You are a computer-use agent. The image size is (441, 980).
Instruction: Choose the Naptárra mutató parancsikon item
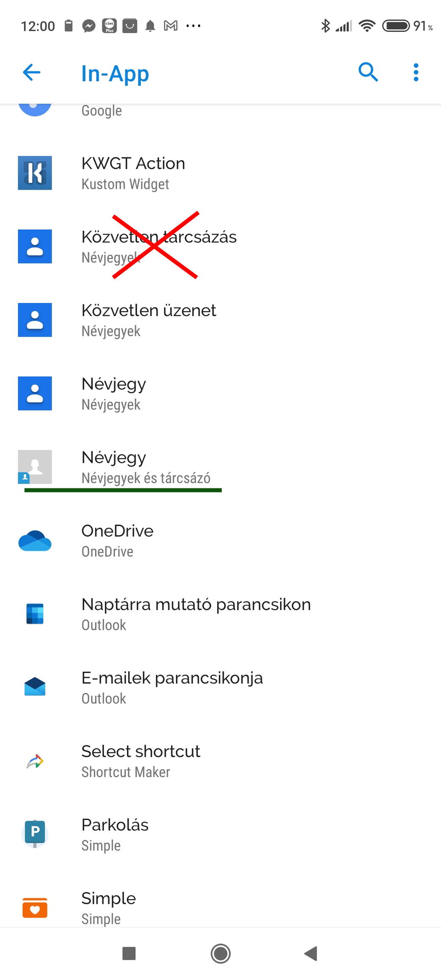click(220, 614)
